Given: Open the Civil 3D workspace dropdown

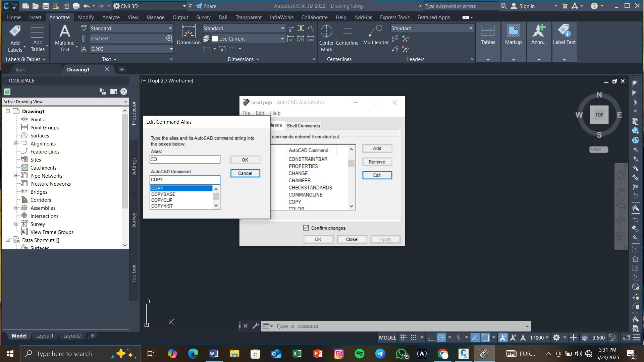Looking at the screenshot, I should pyautogui.click(x=184, y=6).
